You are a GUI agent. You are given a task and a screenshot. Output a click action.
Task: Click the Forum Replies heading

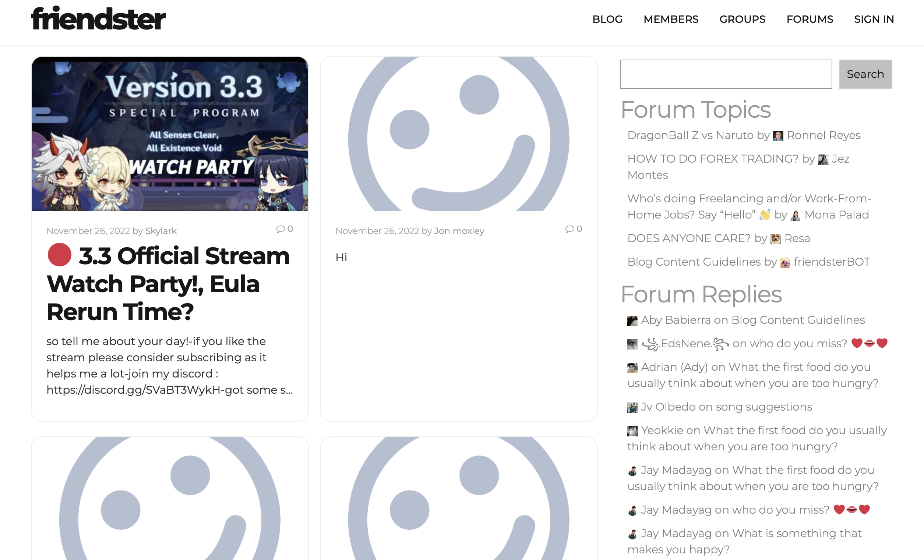pos(701,295)
